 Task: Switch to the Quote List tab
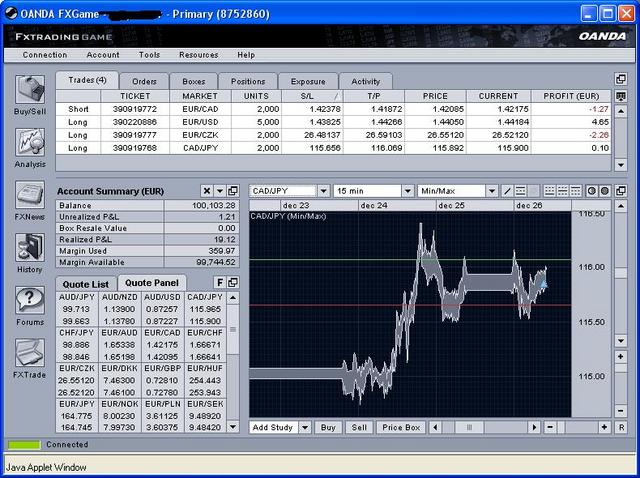pyautogui.click(x=86, y=284)
